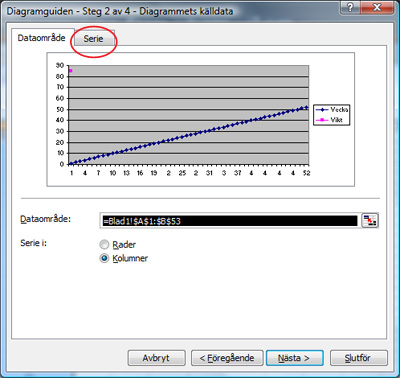Finish the wizard with Slutför
Viewport: 400px width, 378px height.
[x=359, y=358]
